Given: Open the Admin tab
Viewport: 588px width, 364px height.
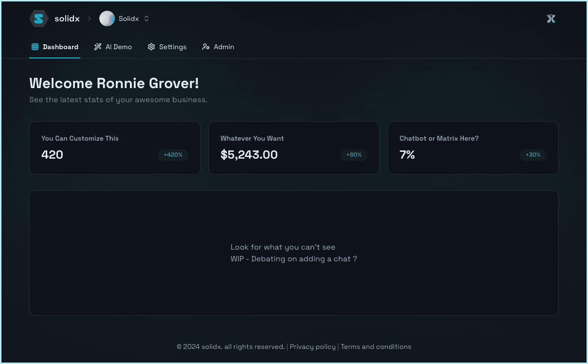Looking at the screenshot, I should point(224,47).
